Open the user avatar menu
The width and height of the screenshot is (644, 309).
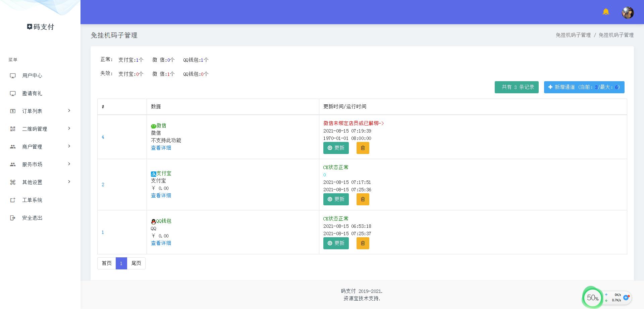click(x=628, y=12)
